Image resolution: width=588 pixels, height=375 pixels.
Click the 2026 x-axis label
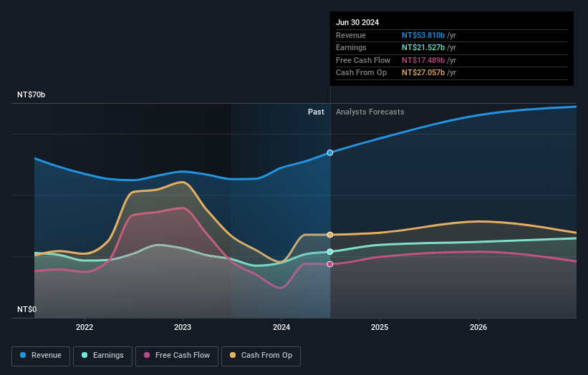click(x=478, y=327)
